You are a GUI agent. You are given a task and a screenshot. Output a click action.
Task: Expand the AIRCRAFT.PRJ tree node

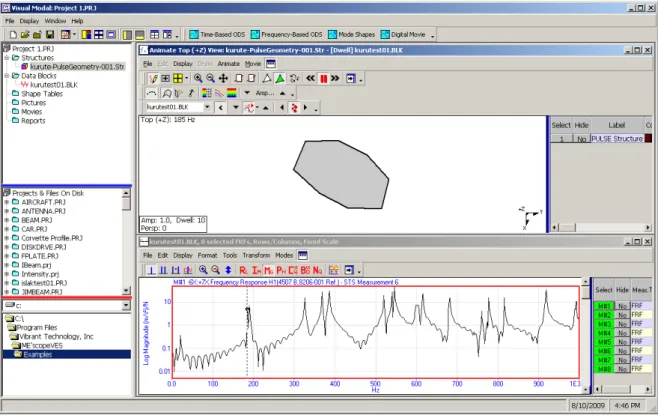coord(7,202)
